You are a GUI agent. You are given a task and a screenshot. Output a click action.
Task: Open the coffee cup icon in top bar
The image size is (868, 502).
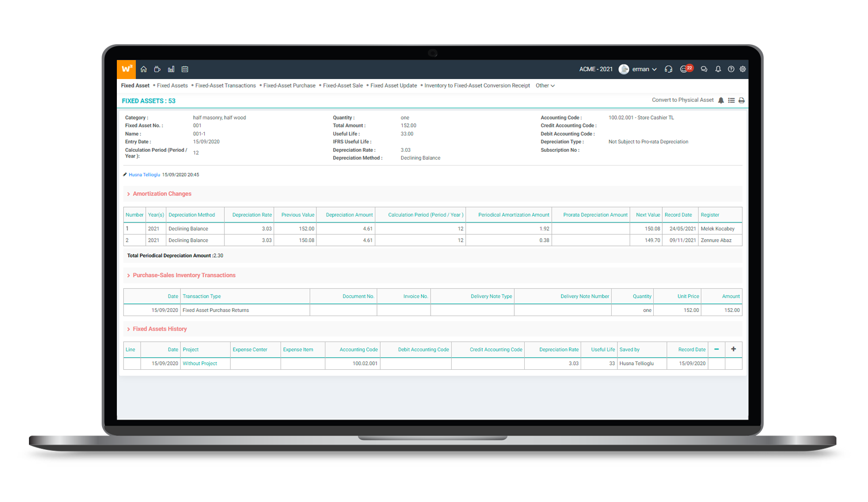pyautogui.click(x=157, y=69)
